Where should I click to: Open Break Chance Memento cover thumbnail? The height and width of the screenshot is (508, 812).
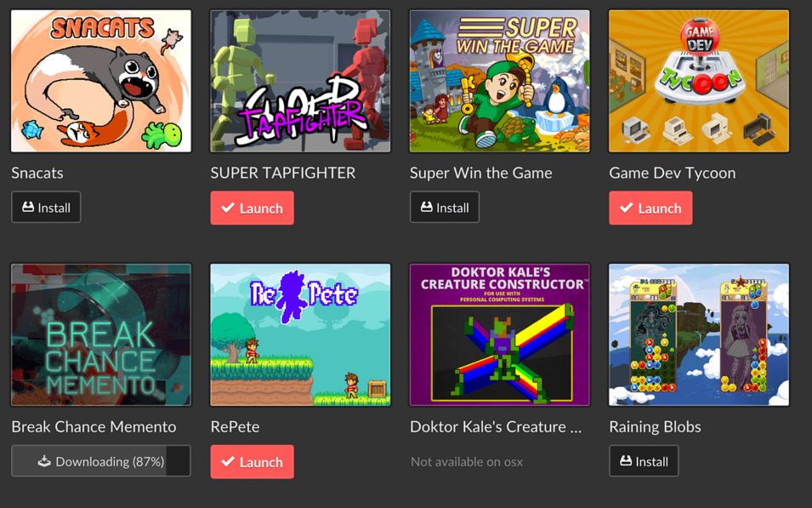pos(101,335)
